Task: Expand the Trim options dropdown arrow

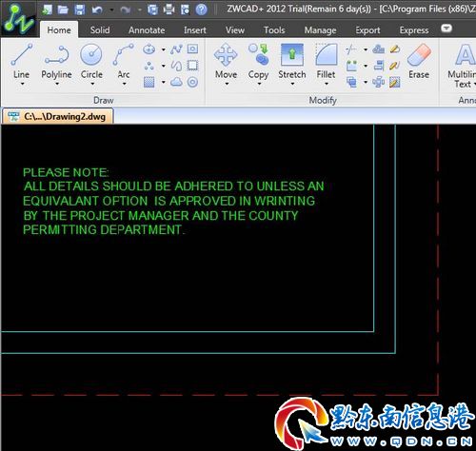Action: pos(366,49)
